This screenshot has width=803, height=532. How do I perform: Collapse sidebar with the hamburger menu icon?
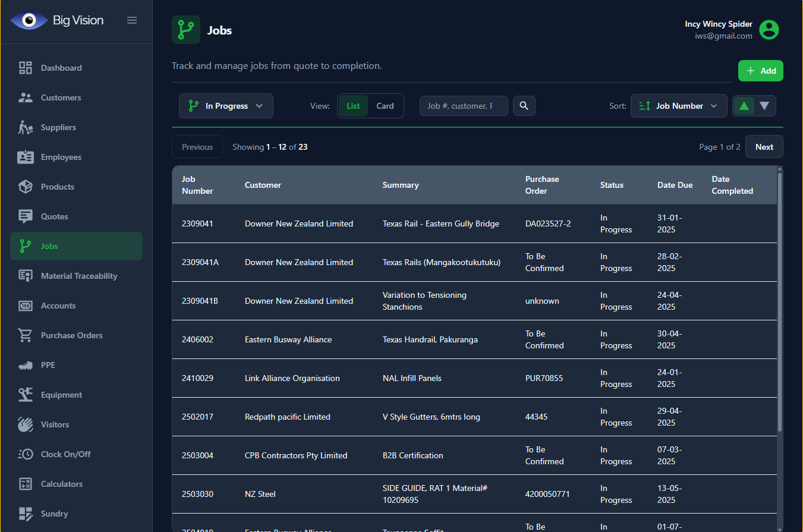132,20
